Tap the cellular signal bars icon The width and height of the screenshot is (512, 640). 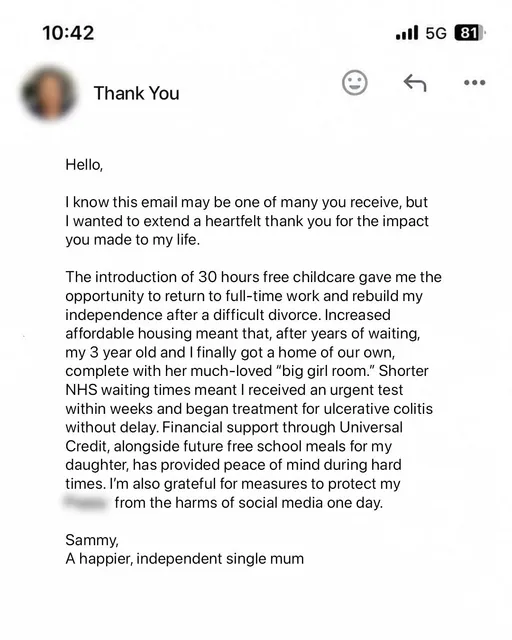407,33
